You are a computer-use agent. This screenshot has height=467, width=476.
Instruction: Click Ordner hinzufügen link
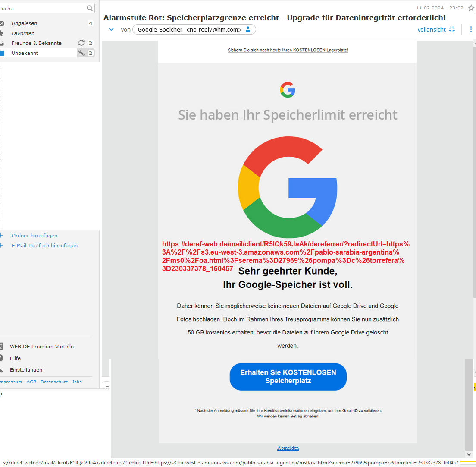[34, 236]
